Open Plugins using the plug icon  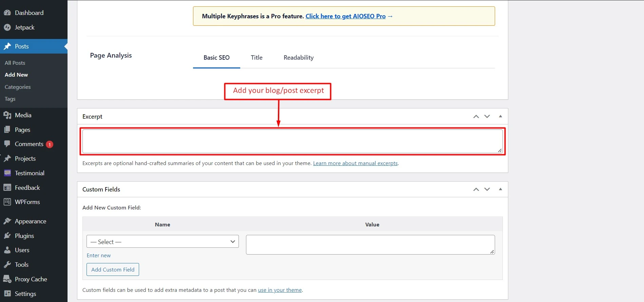pyautogui.click(x=7, y=236)
